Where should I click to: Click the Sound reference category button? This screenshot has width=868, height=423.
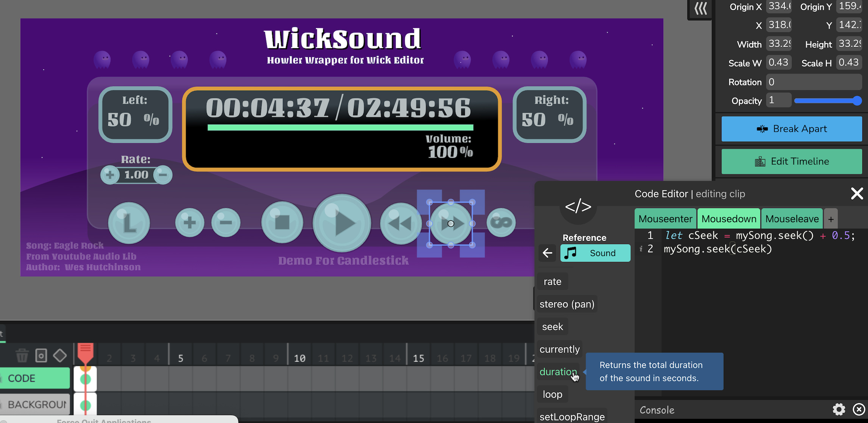tap(595, 253)
